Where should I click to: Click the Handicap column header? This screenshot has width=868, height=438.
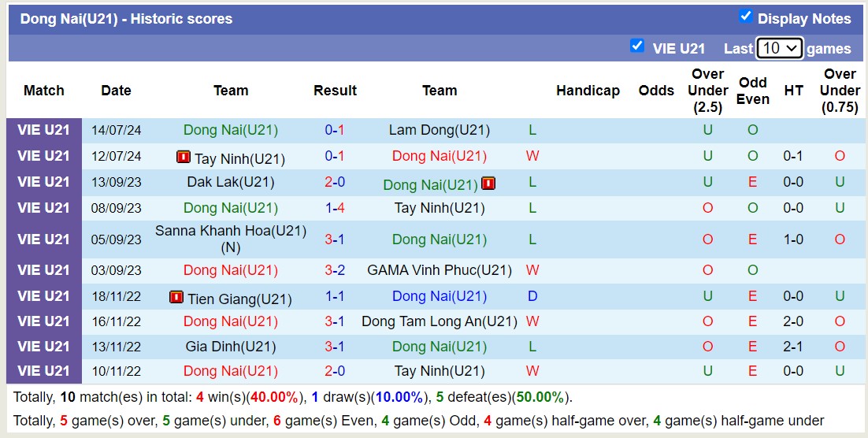pos(588,91)
